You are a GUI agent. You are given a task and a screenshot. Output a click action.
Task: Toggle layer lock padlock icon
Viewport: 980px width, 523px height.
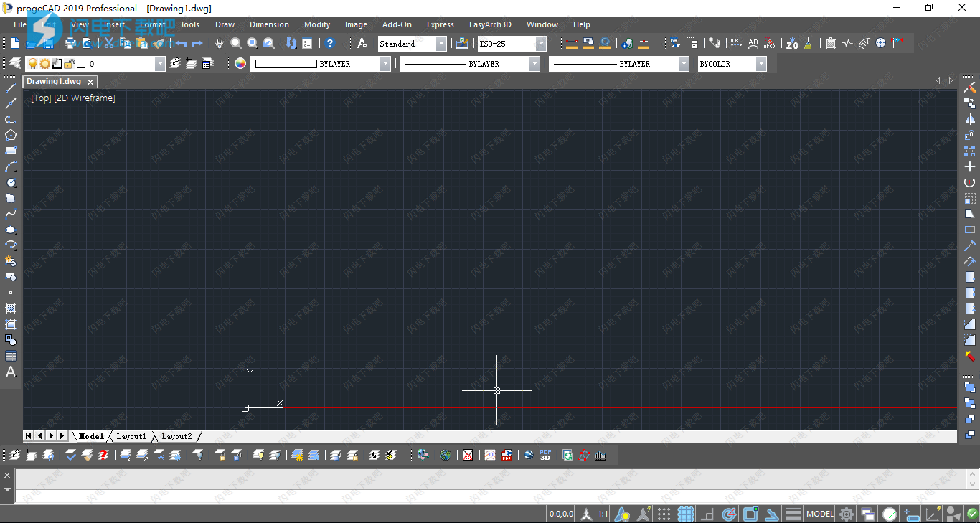click(x=69, y=64)
